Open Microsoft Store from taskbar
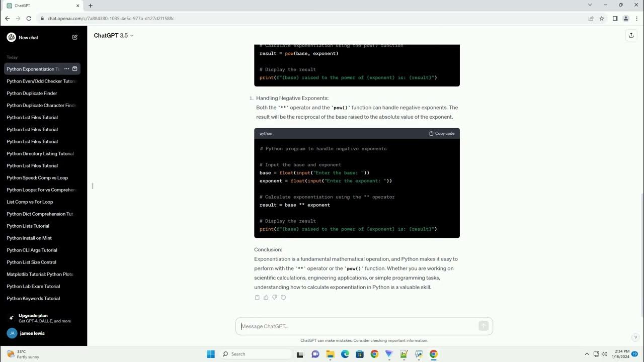This screenshot has width=644, height=362. coord(360,354)
